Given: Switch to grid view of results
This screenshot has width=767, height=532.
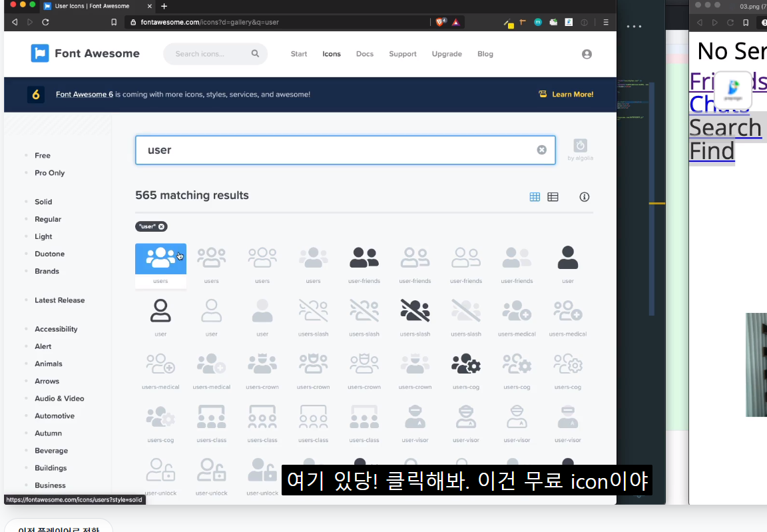Looking at the screenshot, I should pyautogui.click(x=535, y=197).
